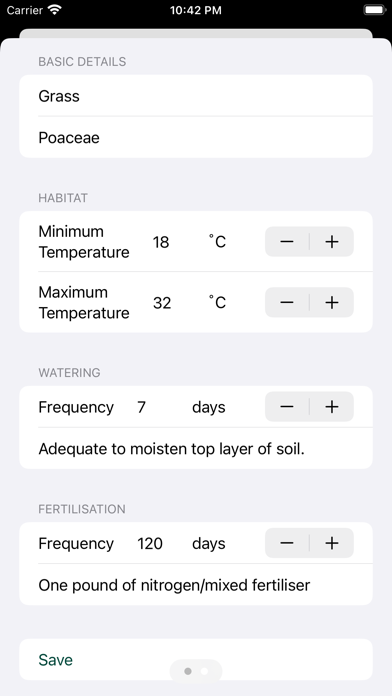The height and width of the screenshot is (696, 392).
Task: Decrease the Minimum Temperature with minus button
Action: coord(287,241)
